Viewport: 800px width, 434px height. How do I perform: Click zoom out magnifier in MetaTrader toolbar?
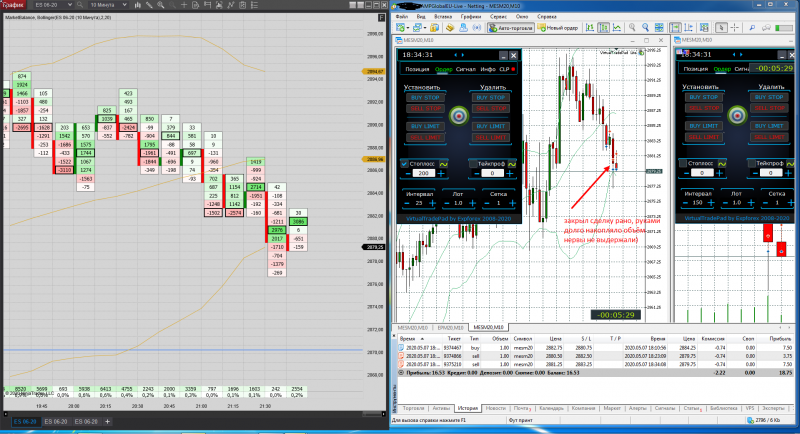(x=645, y=28)
